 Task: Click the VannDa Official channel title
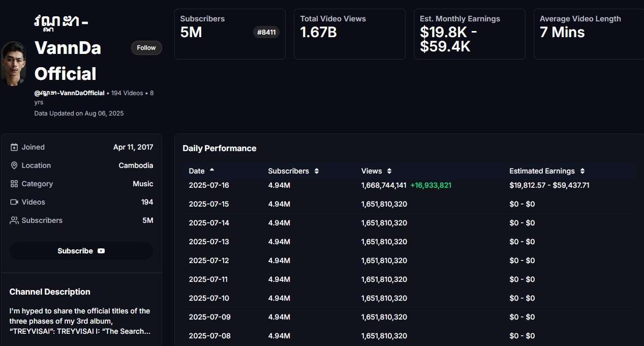coord(68,48)
